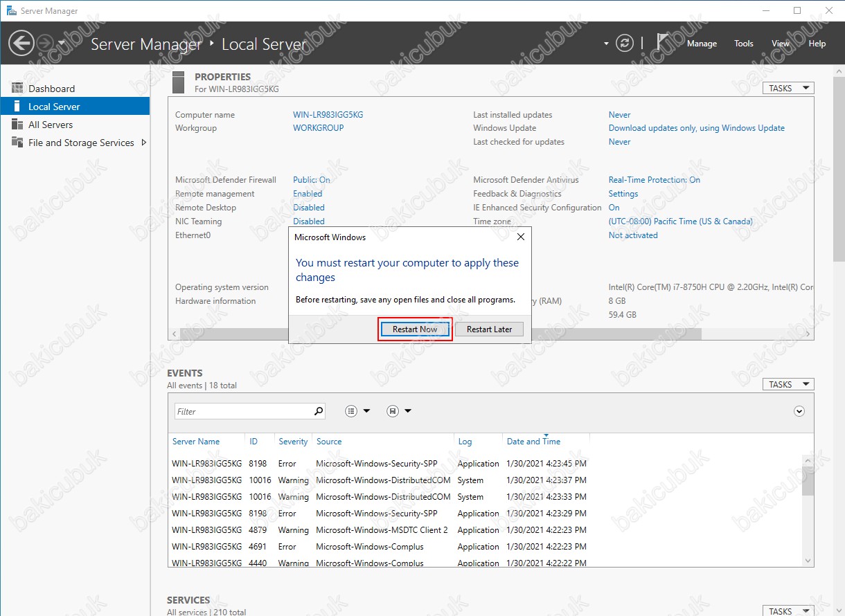This screenshot has width=845, height=616.
Task: Click the properties horizontal scrollbar
Action: 441,334
